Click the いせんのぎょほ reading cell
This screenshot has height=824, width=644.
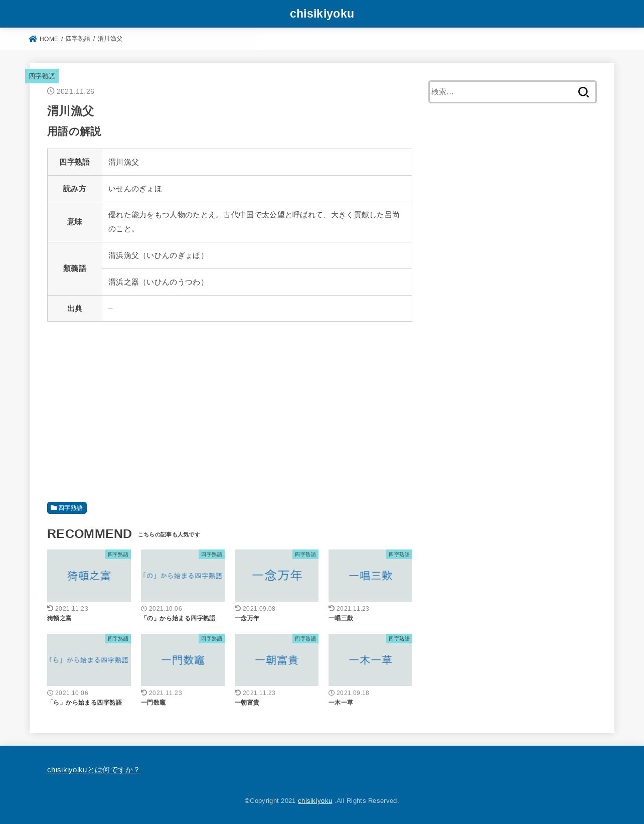pyautogui.click(x=257, y=189)
